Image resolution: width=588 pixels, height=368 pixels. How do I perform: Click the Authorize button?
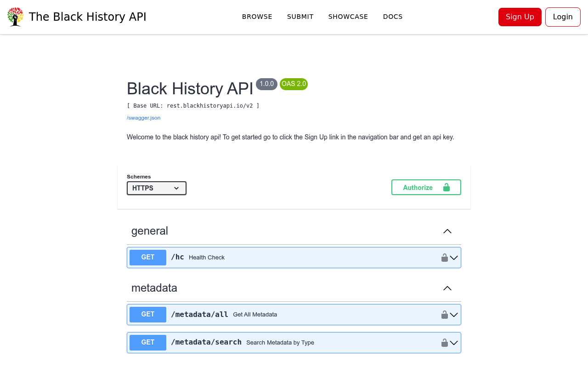coord(426,187)
